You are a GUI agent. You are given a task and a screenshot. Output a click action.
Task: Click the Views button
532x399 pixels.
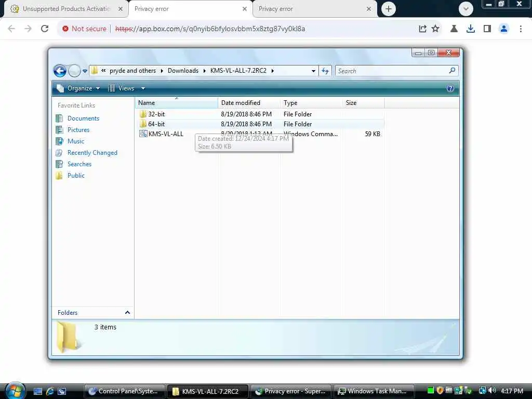pyautogui.click(x=122, y=88)
